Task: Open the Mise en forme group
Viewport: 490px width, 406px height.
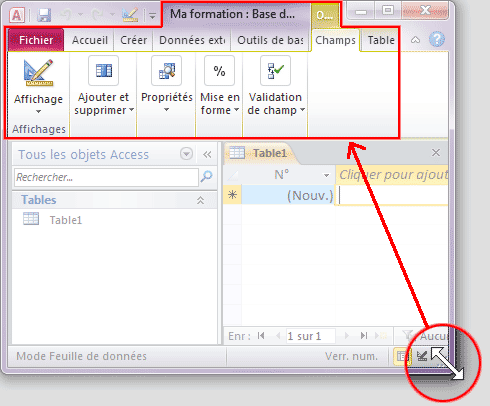Action: 219,86
